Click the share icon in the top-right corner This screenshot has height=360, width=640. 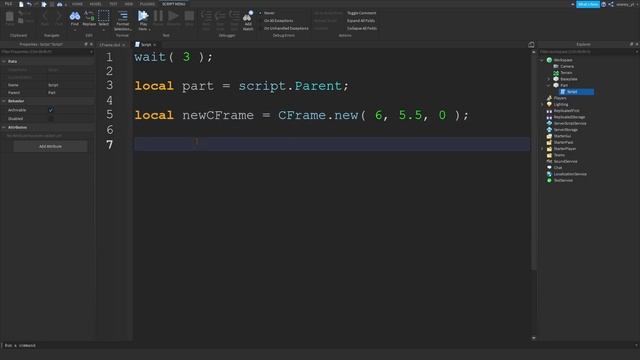click(x=611, y=4)
